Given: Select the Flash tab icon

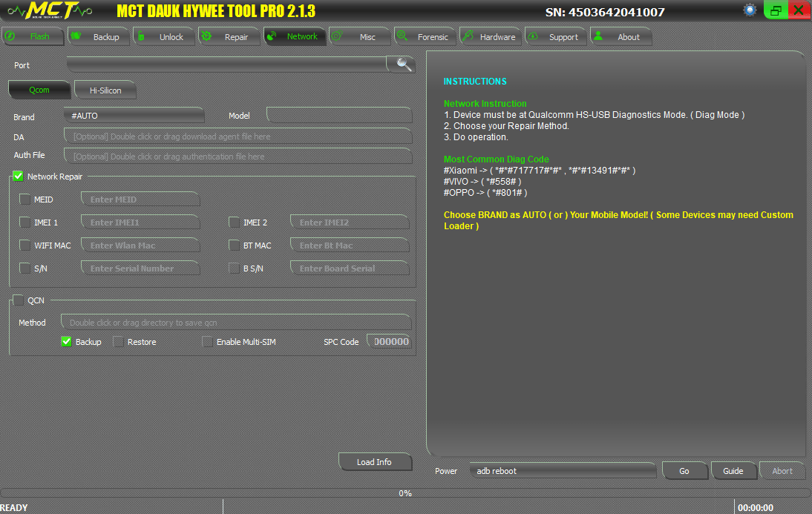Looking at the screenshot, I should point(10,36).
